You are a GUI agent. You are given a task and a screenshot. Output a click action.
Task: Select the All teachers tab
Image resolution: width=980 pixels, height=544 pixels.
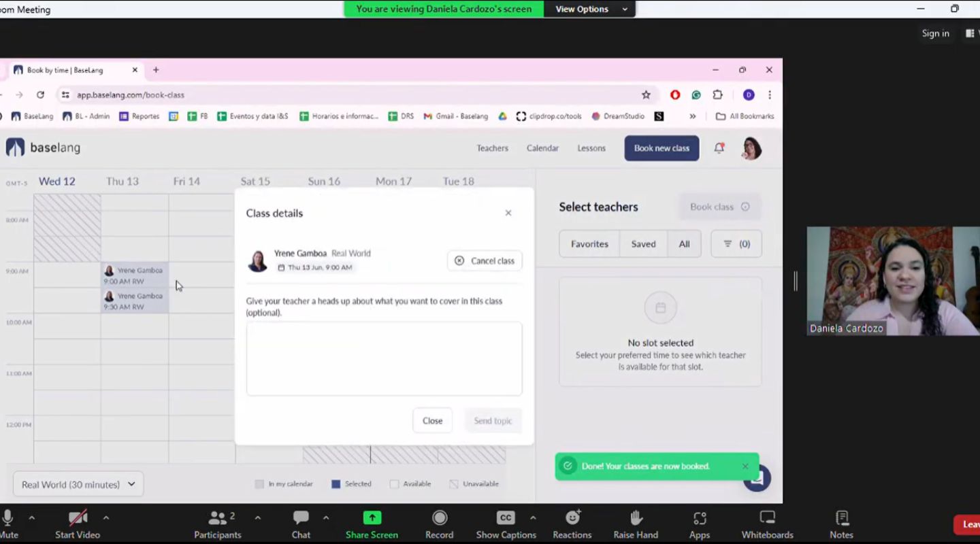(x=684, y=244)
